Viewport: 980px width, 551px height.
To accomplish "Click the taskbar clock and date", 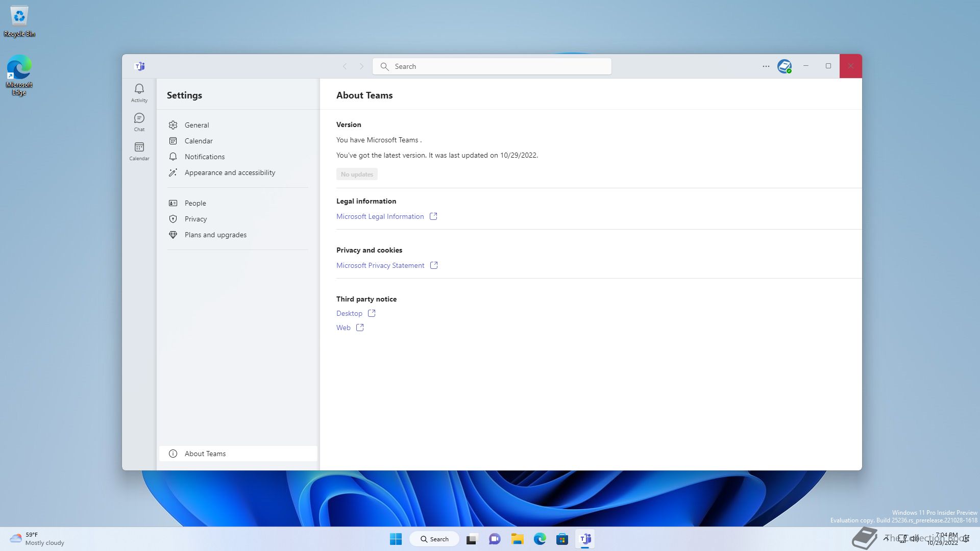I will (943, 539).
